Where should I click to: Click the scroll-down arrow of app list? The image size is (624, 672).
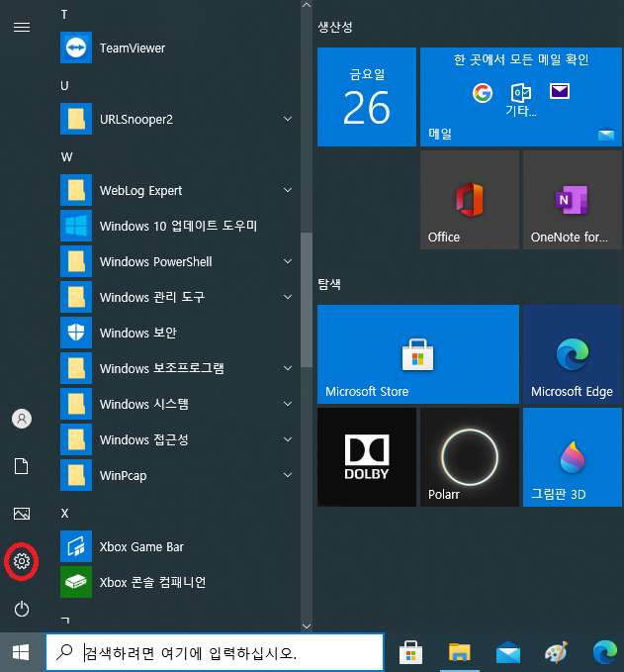[x=307, y=626]
